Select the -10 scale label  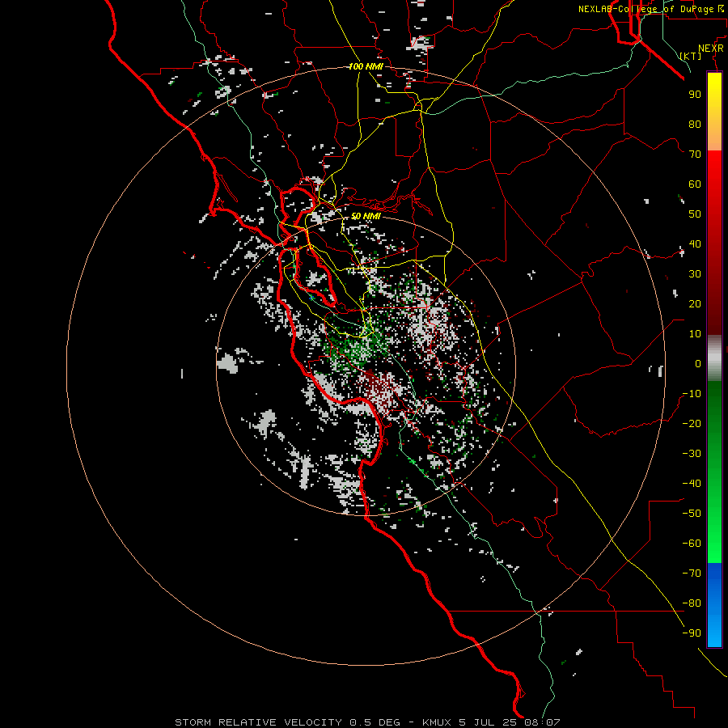(x=692, y=394)
